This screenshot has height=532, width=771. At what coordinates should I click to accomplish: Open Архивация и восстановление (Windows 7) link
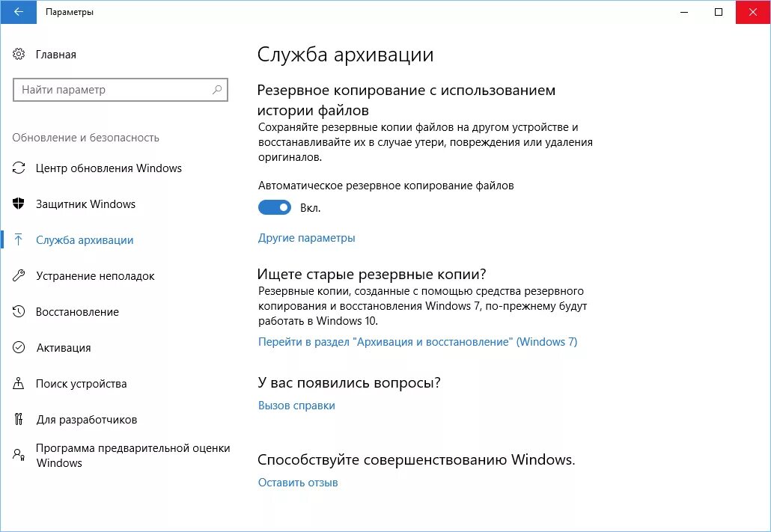(x=417, y=342)
